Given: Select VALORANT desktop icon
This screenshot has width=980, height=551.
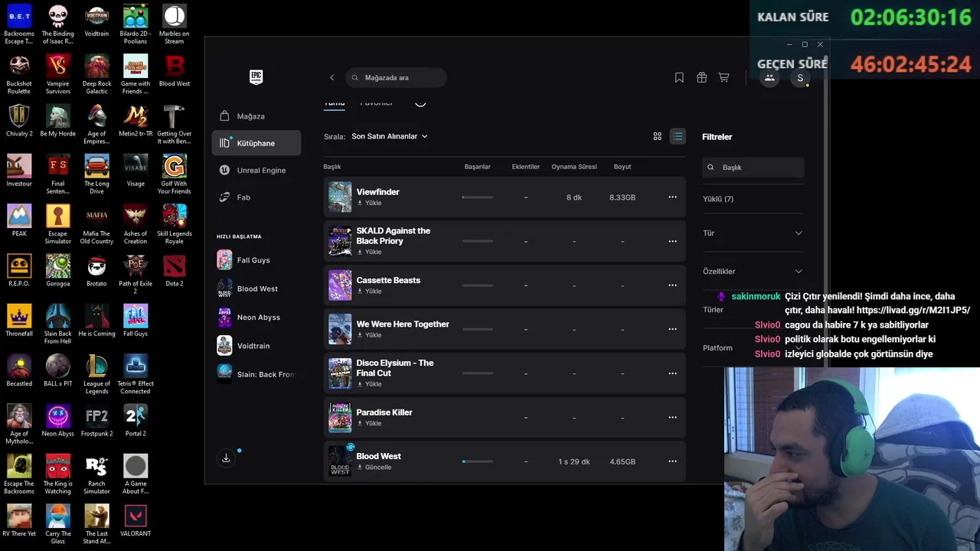Looking at the screenshot, I should point(136,521).
